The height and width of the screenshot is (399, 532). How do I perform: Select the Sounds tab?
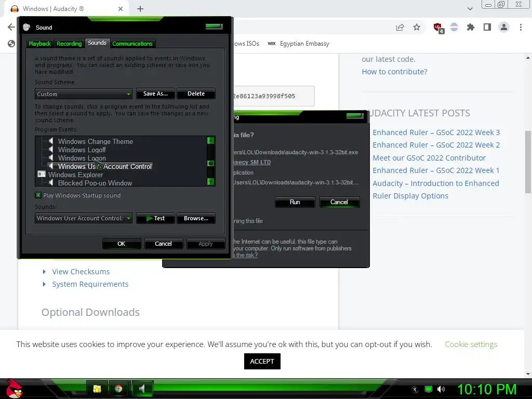click(x=97, y=43)
